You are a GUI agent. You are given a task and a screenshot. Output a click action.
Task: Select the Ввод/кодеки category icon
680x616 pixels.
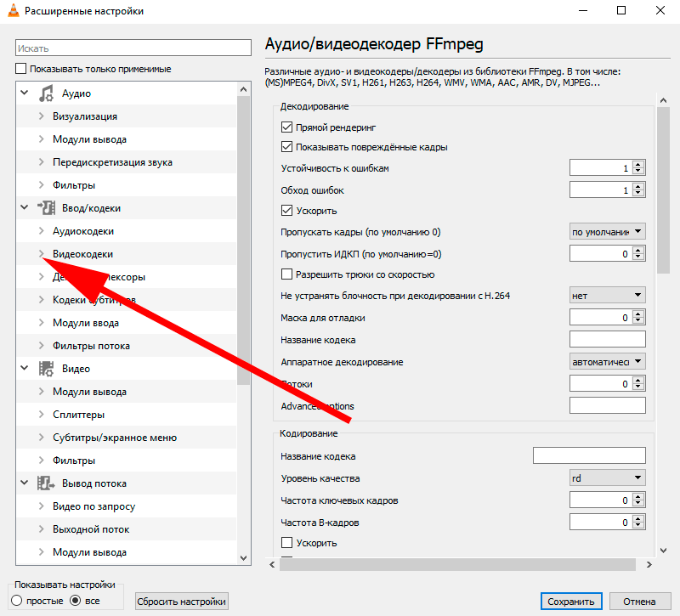coord(46,208)
